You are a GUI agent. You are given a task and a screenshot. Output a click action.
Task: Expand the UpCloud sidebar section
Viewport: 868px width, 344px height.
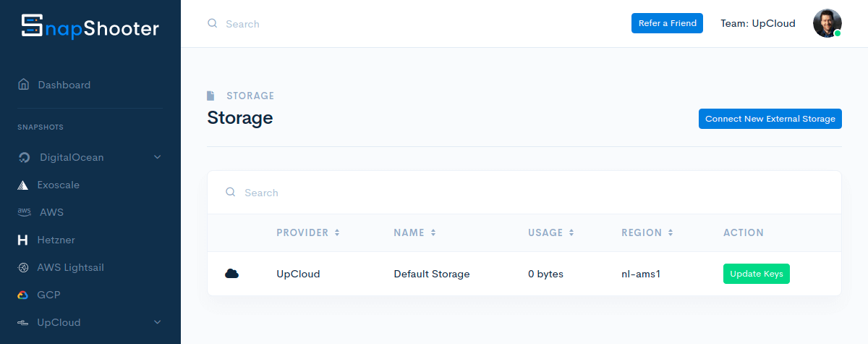157,322
